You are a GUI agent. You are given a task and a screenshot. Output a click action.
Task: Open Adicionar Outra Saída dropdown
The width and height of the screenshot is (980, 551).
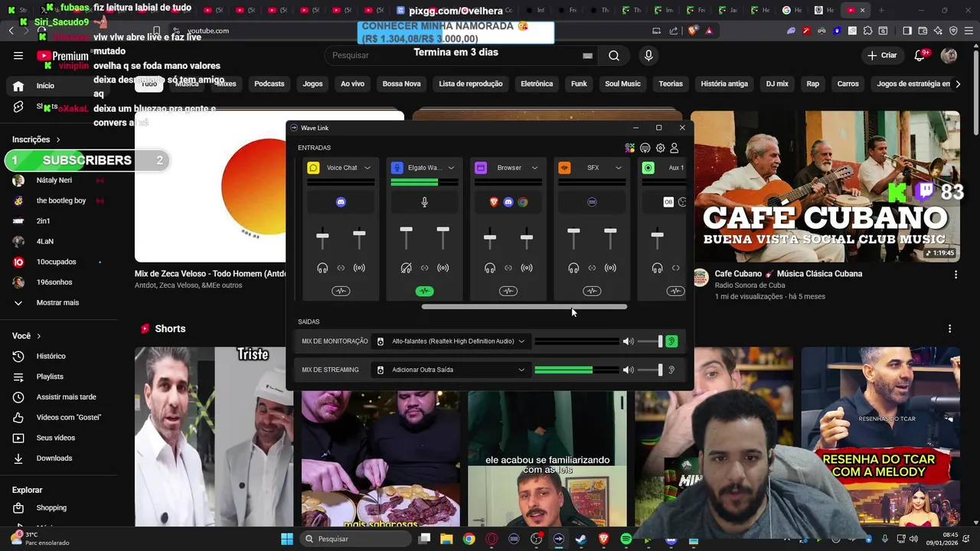coord(451,370)
